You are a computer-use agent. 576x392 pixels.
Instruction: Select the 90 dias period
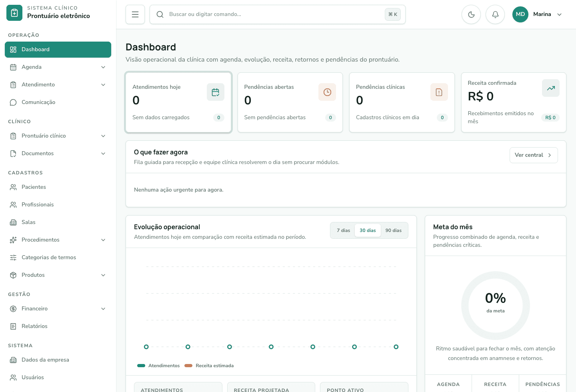tap(394, 230)
